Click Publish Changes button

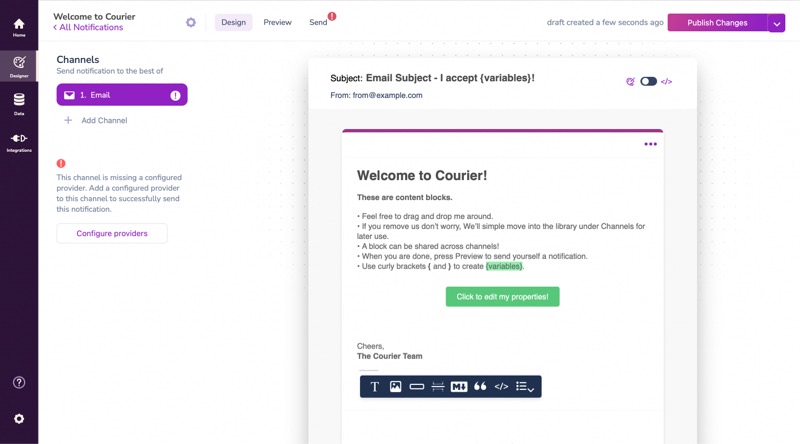pyautogui.click(x=717, y=23)
